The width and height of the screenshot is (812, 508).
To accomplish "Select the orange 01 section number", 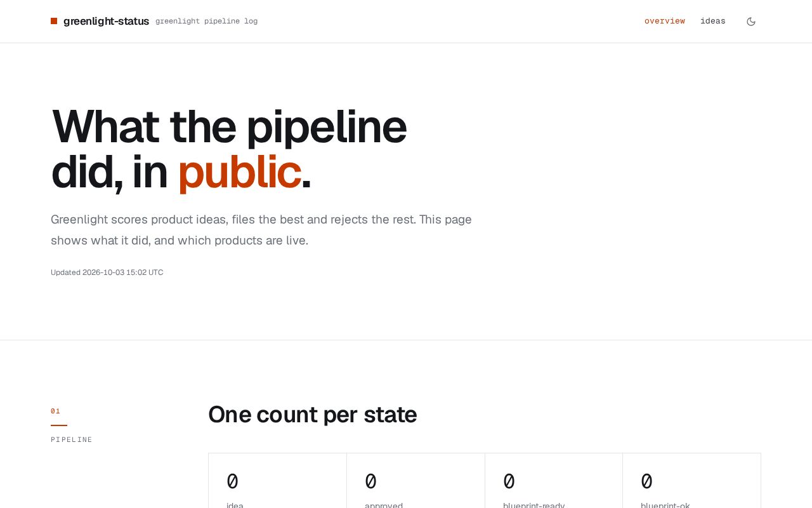I will 55,411.
